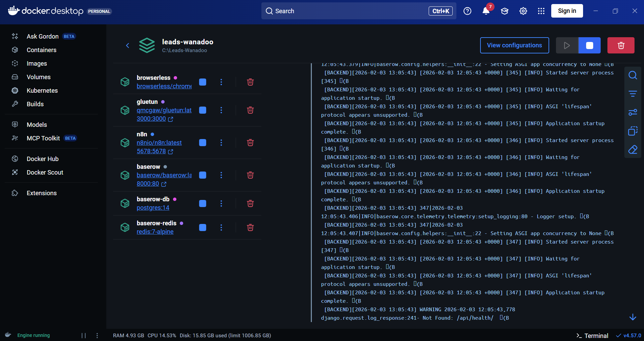Click the search icon in logs panel
This screenshot has width=644, height=341.
click(x=632, y=75)
